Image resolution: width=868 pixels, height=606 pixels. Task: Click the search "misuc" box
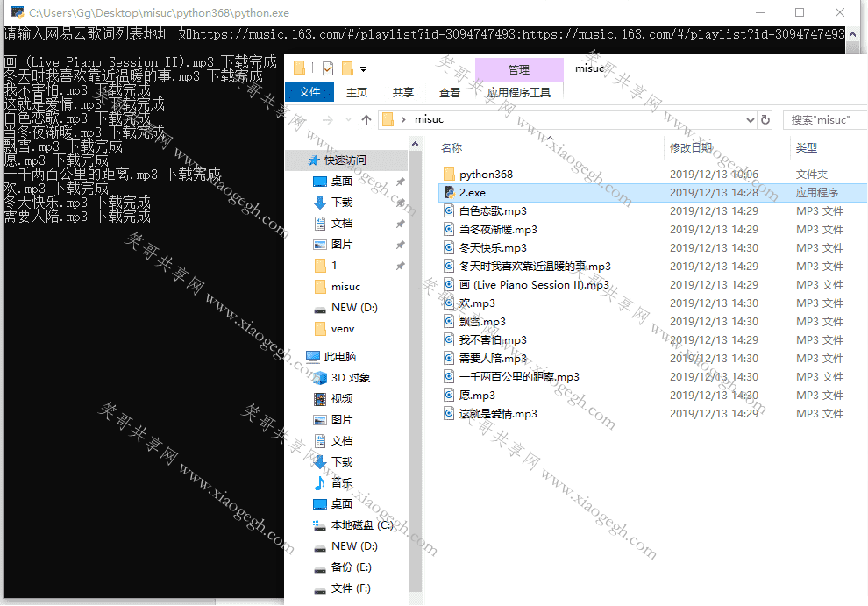click(x=825, y=119)
